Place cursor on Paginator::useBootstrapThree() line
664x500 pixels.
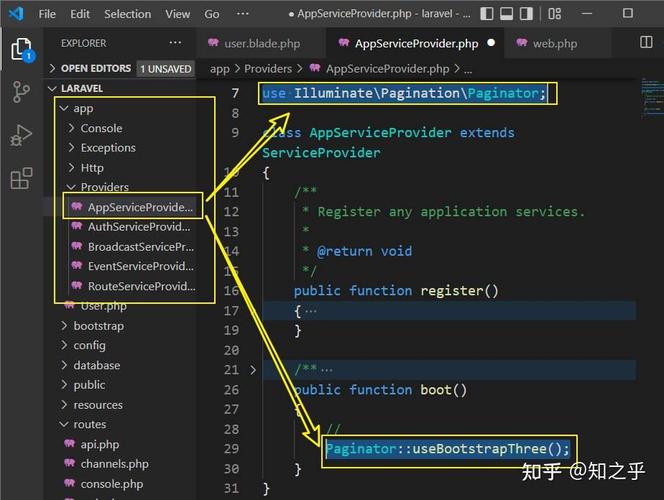tap(448, 449)
